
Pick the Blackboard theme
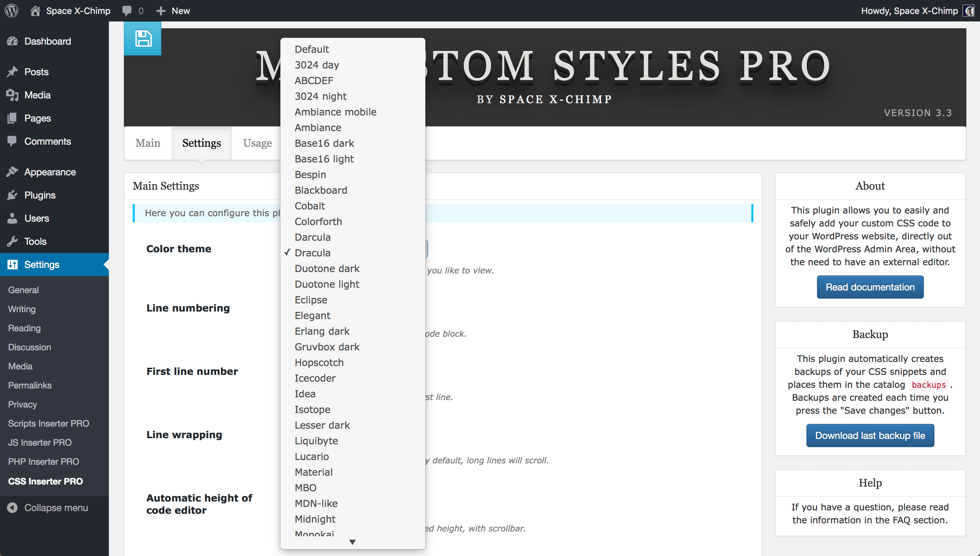point(353,190)
